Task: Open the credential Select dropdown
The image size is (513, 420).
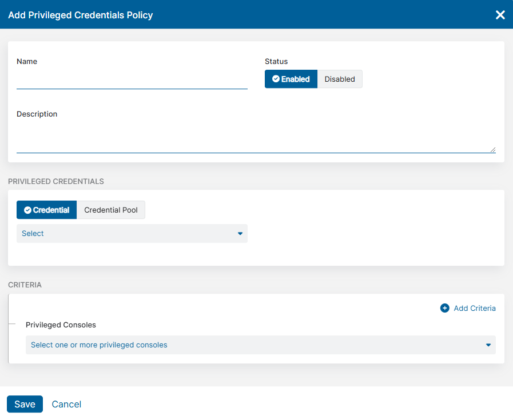Action: (x=132, y=233)
